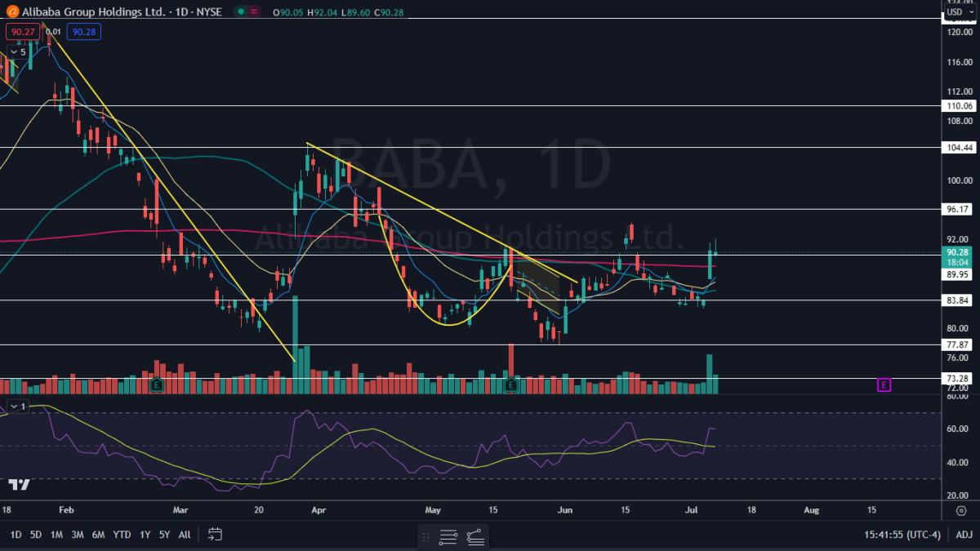Image resolution: width=980 pixels, height=551 pixels.
Task: Click the 104.44 horizontal line price label
Action: tap(960, 148)
